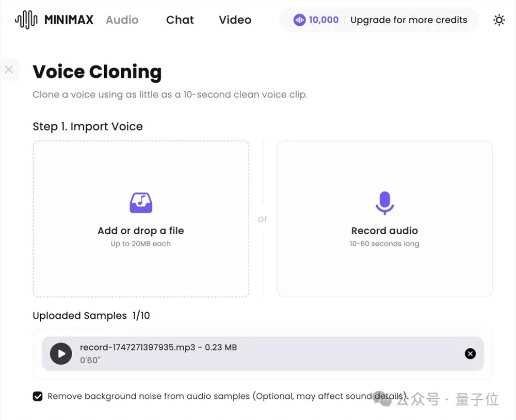Click the Record audio label

385,231
